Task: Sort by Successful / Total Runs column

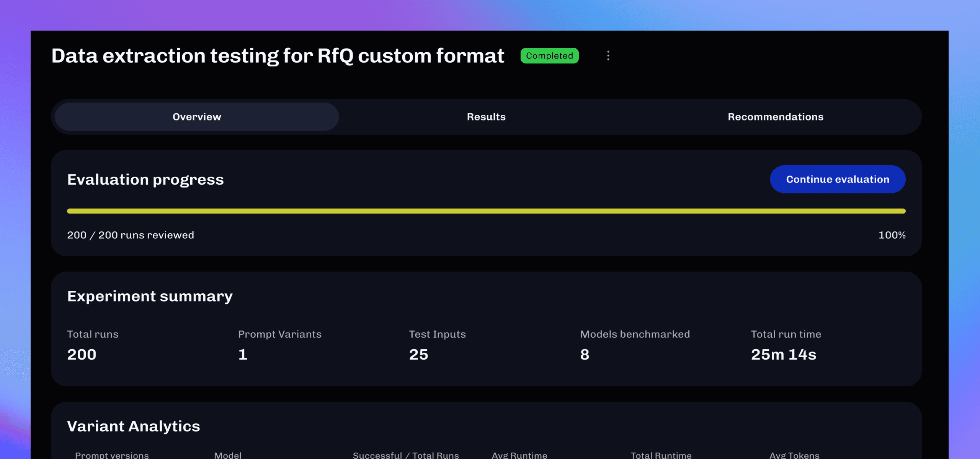Action: 406,455
